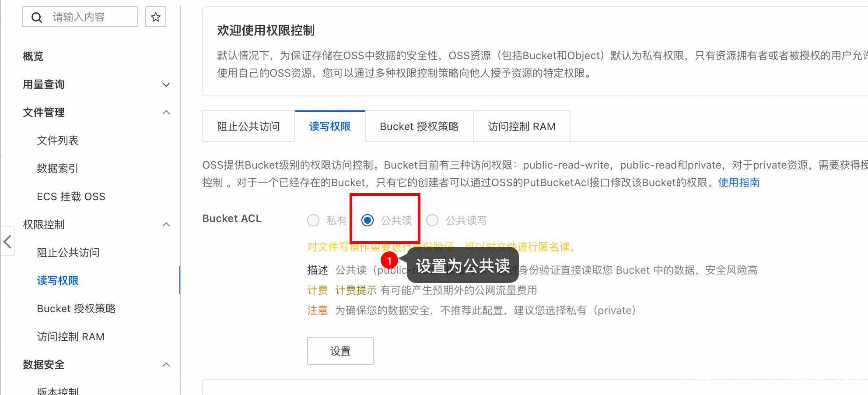Click the search magnifier icon

[x=37, y=17]
